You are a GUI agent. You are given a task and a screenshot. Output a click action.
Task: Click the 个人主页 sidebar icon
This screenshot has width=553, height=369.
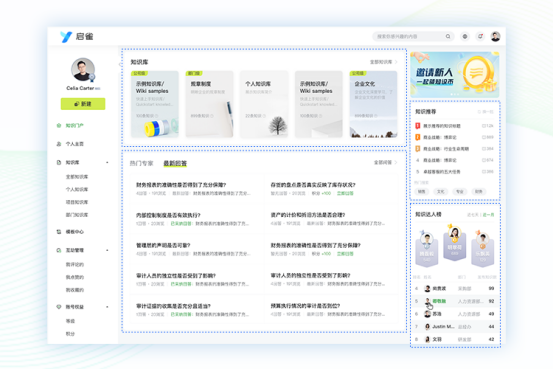pos(59,144)
